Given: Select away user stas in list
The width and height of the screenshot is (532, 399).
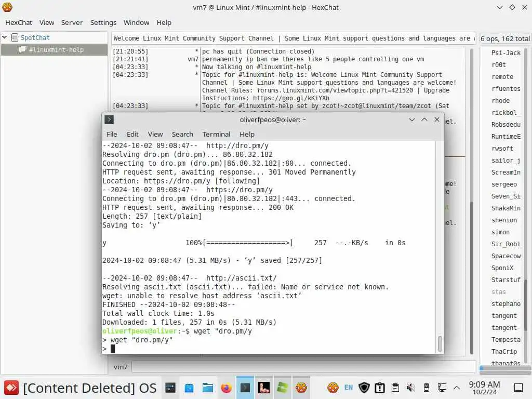Looking at the screenshot, I should pos(498,292).
